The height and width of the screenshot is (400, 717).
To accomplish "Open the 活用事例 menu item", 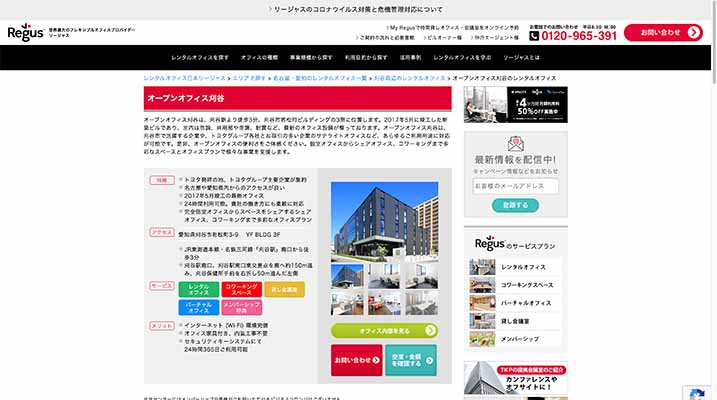I will click(410, 58).
